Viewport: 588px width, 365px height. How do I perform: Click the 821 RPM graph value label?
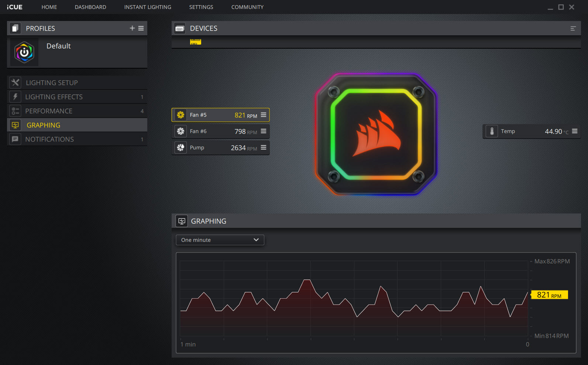(x=549, y=295)
